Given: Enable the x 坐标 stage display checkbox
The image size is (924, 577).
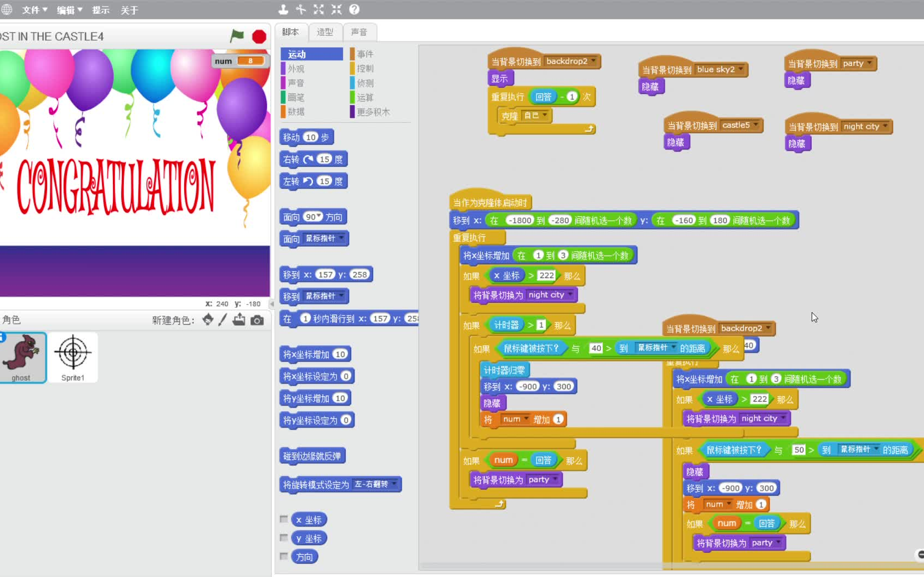Looking at the screenshot, I should (284, 519).
